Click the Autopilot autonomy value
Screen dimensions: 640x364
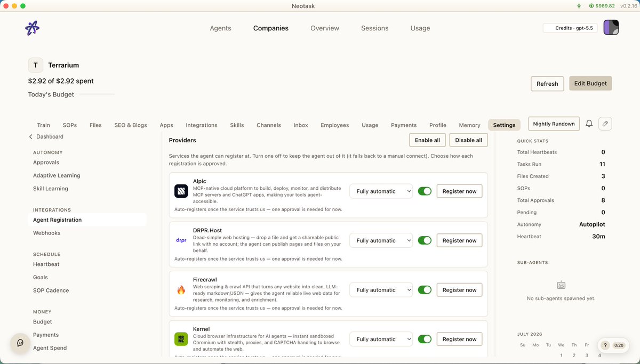(592, 224)
